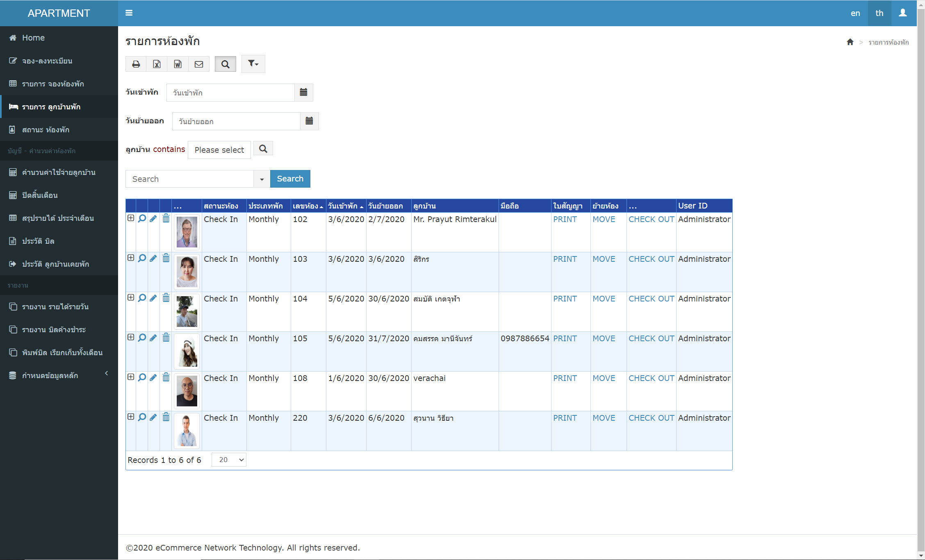Expand details for room 220 row
Screen dimensions: 925x560
click(x=131, y=417)
